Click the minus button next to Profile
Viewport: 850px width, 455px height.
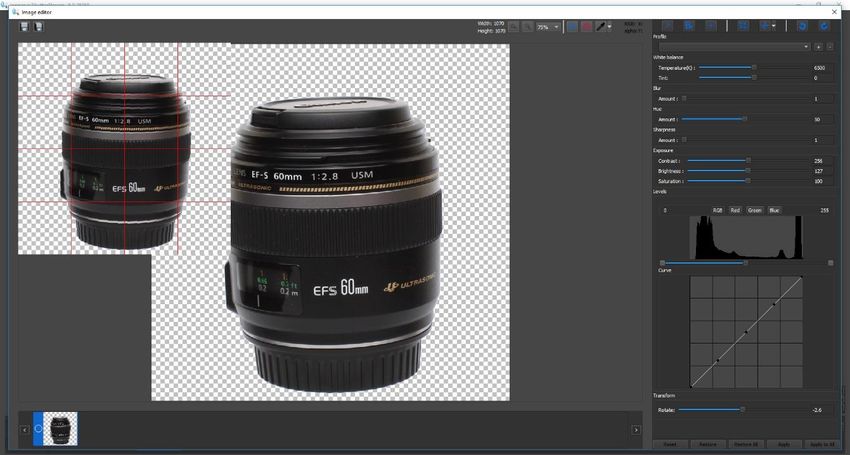[830, 47]
